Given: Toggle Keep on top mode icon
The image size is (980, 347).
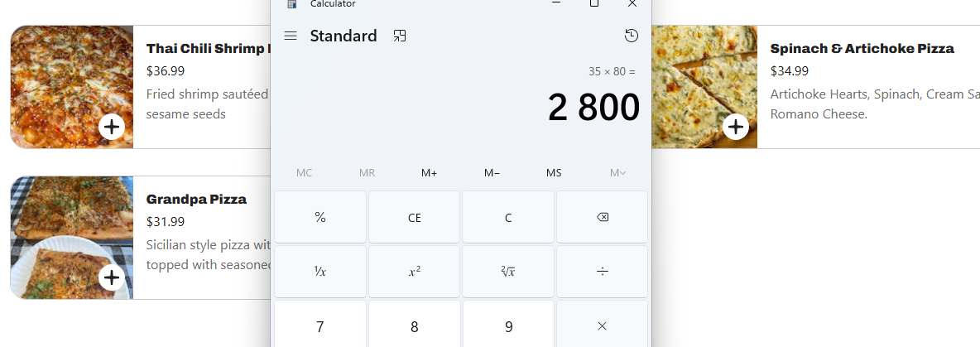Looking at the screenshot, I should coord(400,36).
